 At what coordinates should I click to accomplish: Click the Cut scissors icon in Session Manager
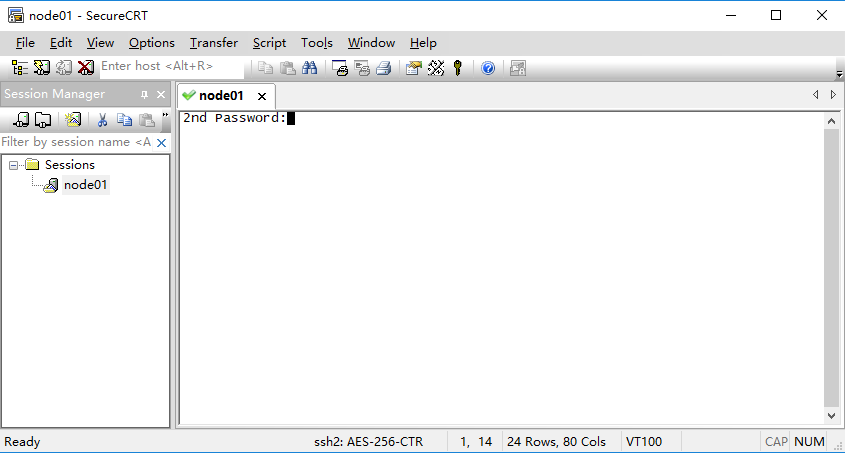[102, 120]
